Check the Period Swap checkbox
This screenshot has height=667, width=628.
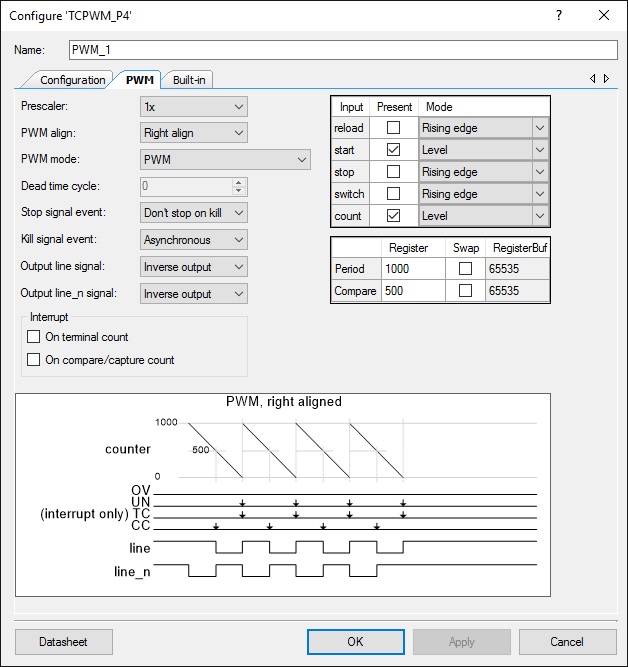(465, 269)
